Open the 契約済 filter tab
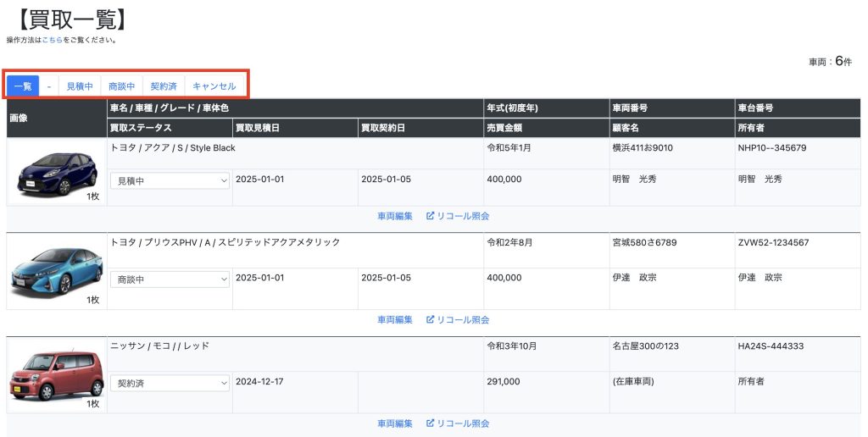 click(164, 86)
